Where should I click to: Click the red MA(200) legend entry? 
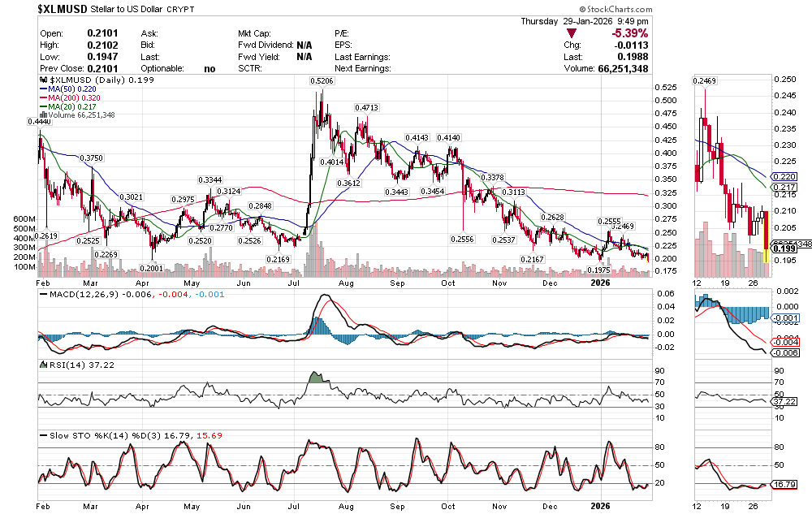pyautogui.click(x=75, y=98)
